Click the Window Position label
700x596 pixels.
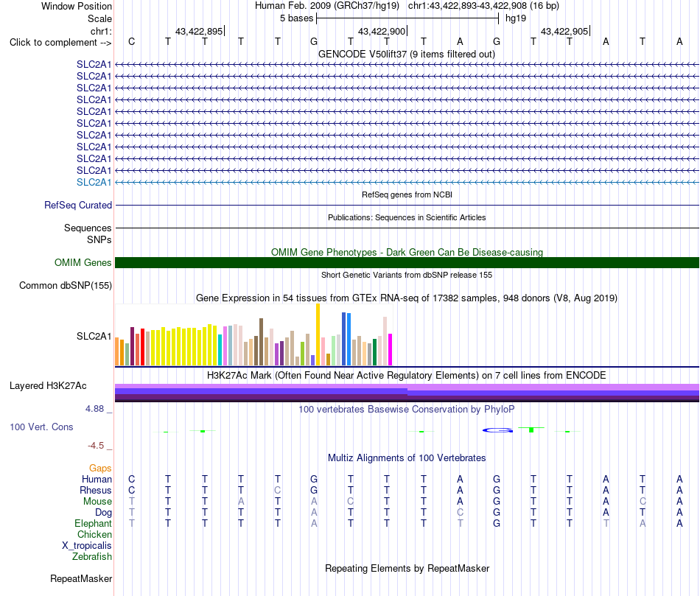[77, 6]
